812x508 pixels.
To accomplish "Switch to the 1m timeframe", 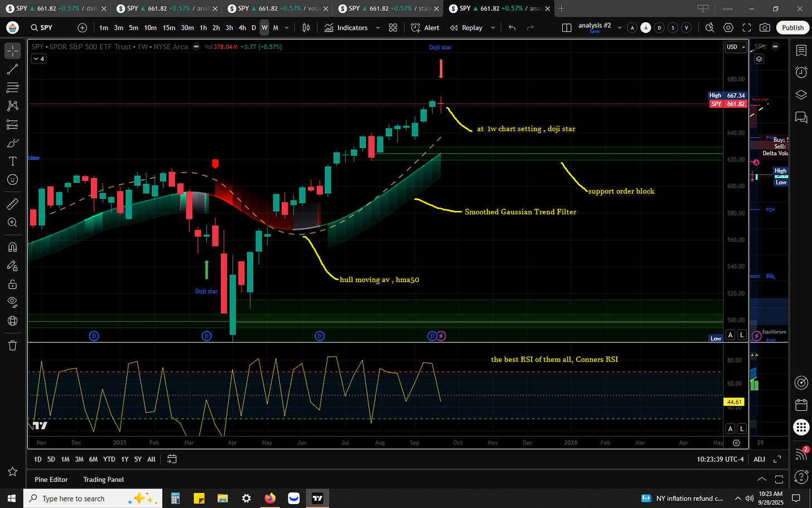I will click(104, 27).
